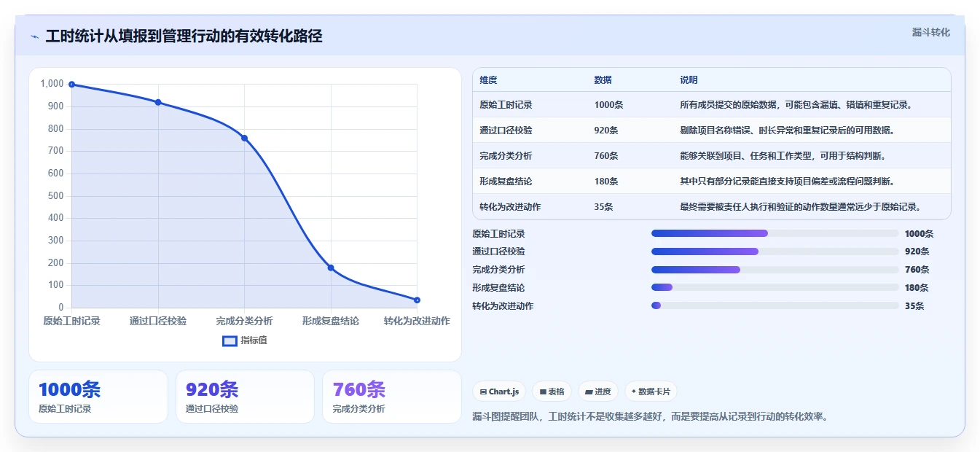Click the 转化为改进动作 progress bar
The height and width of the screenshot is (452, 980).
(x=775, y=305)
